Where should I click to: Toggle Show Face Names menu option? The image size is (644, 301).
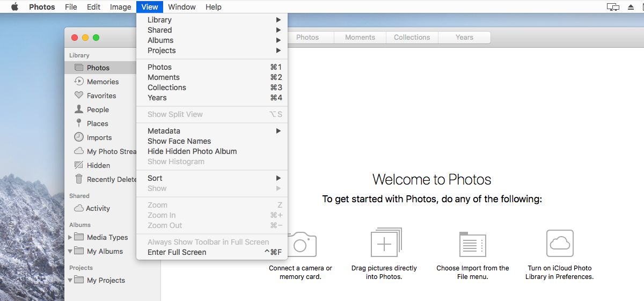click(179, 141)
